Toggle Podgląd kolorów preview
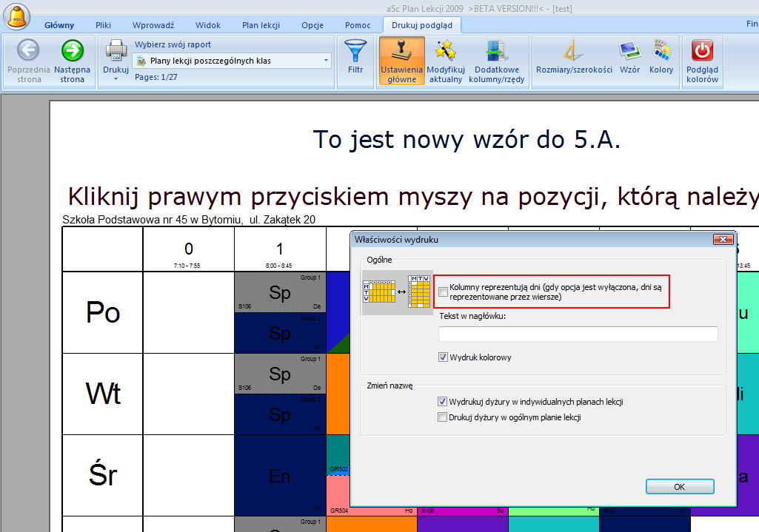Viewport: 759px width, 532px height. 703,61
